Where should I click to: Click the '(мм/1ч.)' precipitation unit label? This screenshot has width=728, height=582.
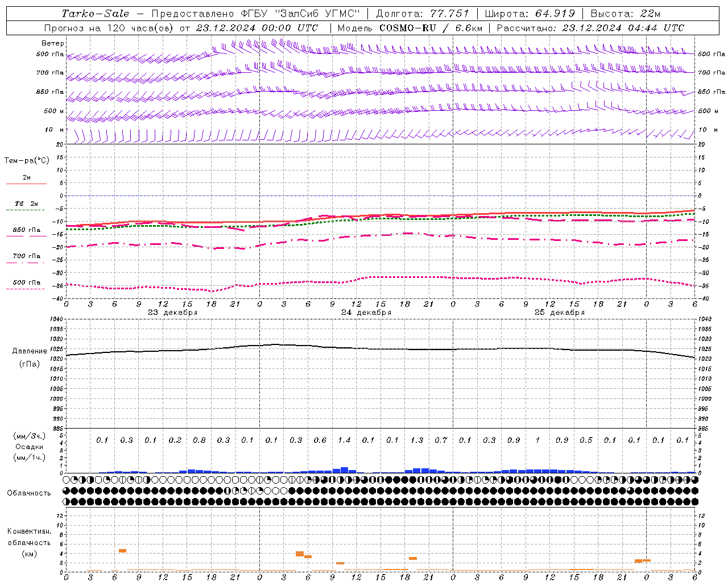click(29, 458)
